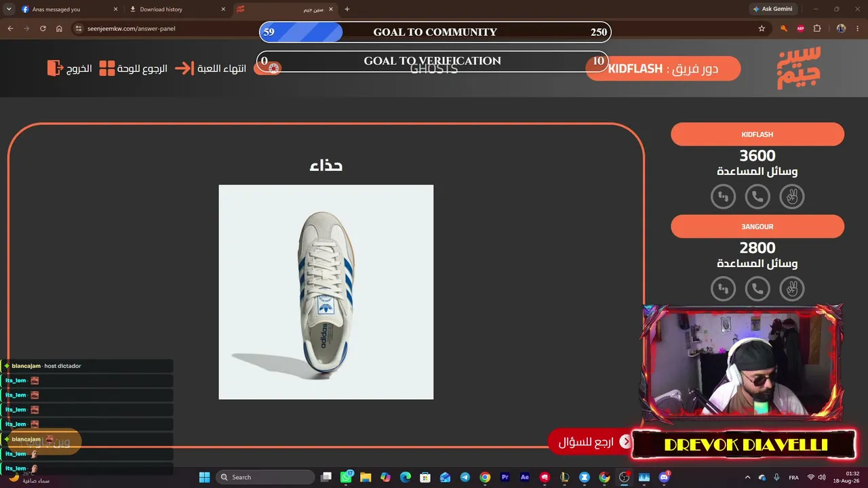Open the Chrome profile avatar menu
868x488 pixels.
point(841,28)
